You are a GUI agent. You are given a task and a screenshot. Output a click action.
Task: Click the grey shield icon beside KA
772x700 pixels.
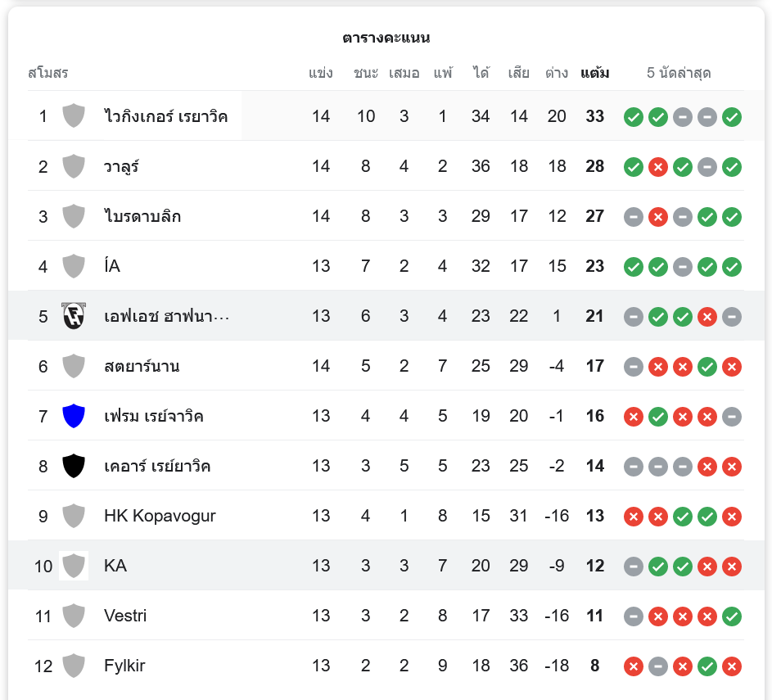(x=74, y=566)
